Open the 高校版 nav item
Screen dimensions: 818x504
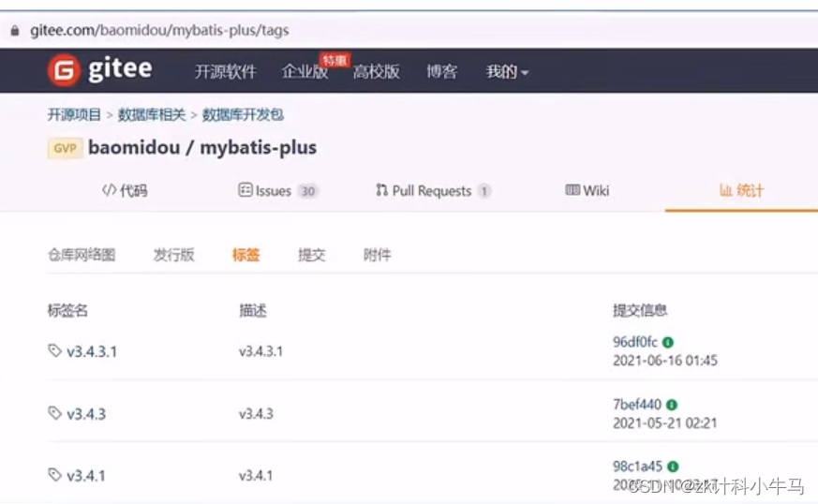[376, 71]
